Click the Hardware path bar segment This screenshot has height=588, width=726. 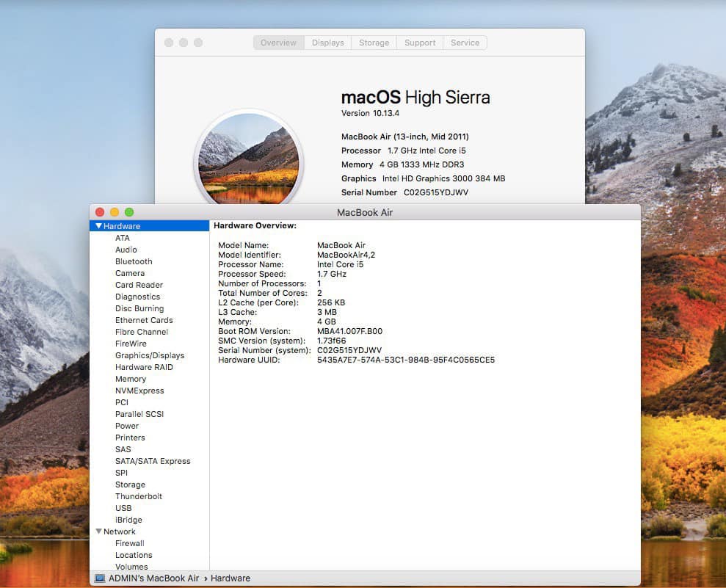(x=230, y=578)
